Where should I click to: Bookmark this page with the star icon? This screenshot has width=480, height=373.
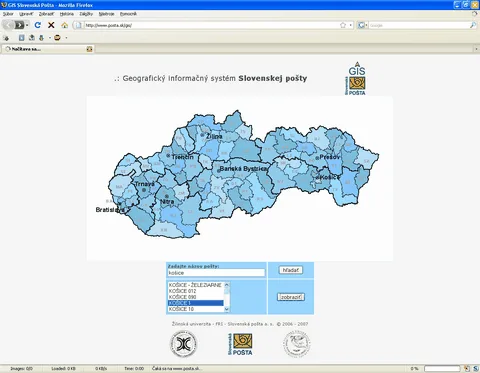pyautogui.click(x=343, y=25)
